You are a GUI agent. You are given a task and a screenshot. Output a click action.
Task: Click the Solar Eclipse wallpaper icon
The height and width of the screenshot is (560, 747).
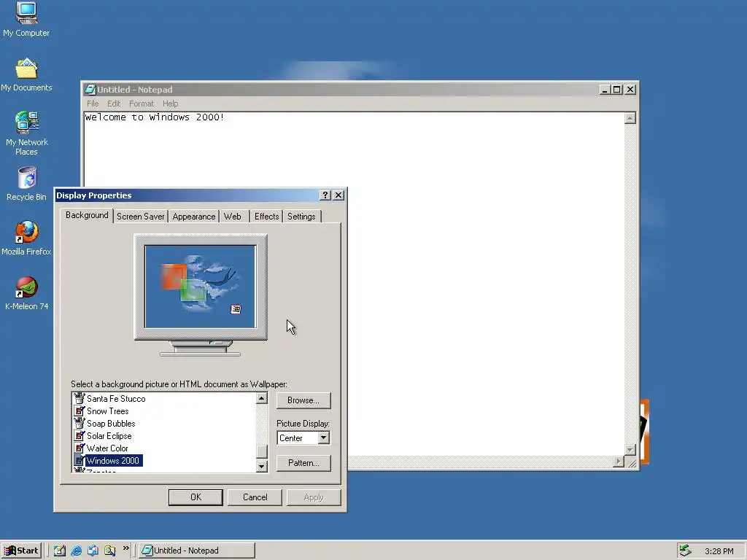tap(79, 435)
